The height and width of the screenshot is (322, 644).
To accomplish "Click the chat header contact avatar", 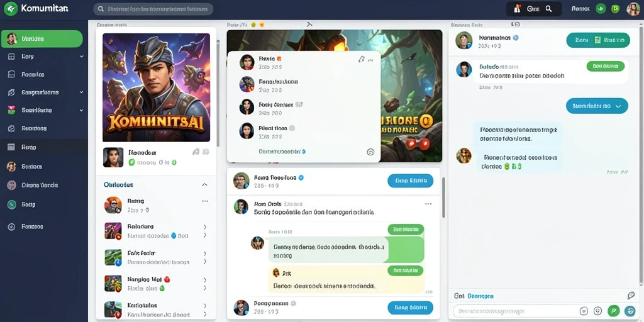I will pyautogui.click(x=464, y=40).
